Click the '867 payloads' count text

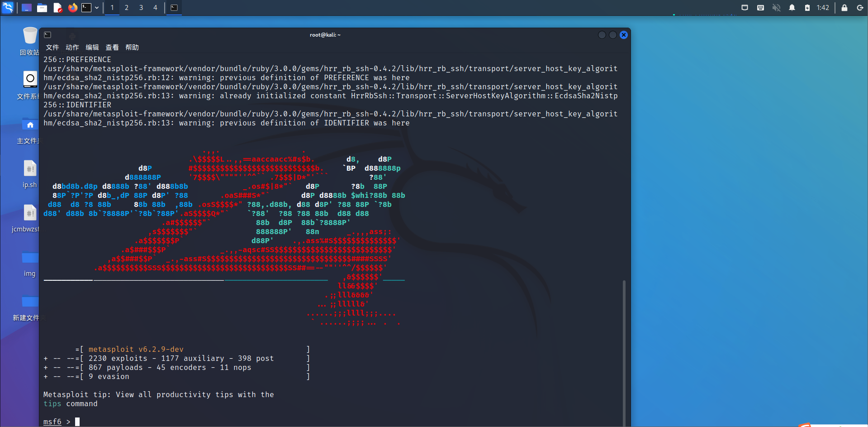tap(115, 367)
